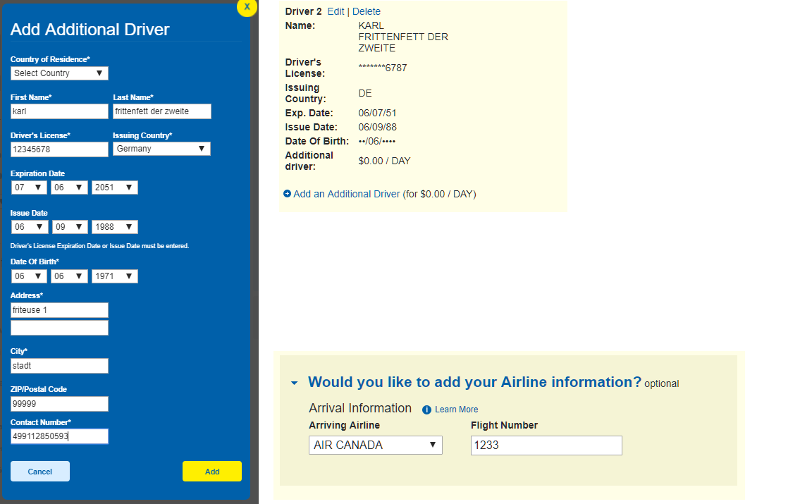
Task: Collapse the Airline information section arrow
Action: 295,383
